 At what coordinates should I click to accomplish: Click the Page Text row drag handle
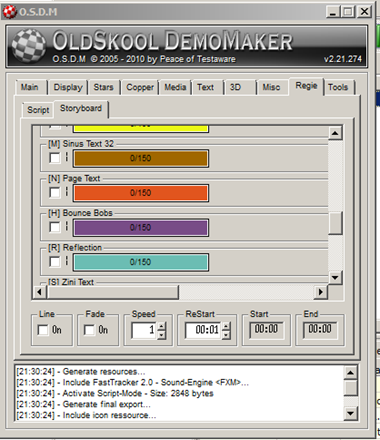[x=66, y=192]
